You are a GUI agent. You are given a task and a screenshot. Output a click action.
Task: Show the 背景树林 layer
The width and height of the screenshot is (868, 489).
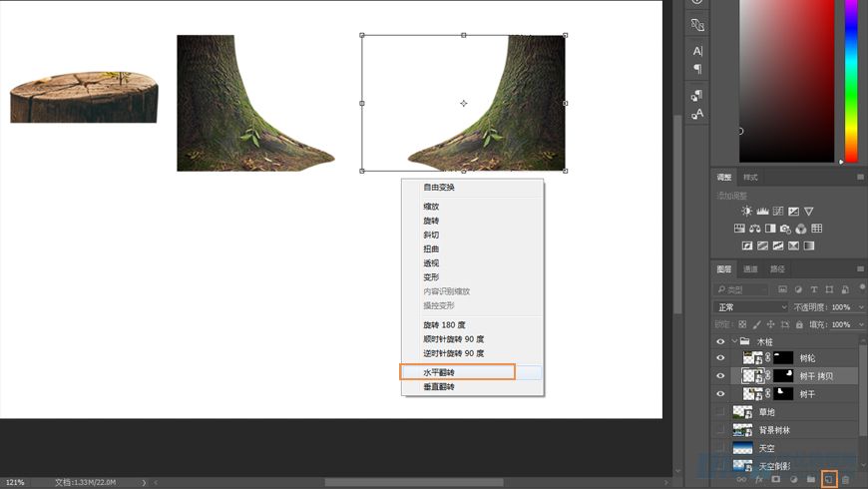[x=720, y=430]
